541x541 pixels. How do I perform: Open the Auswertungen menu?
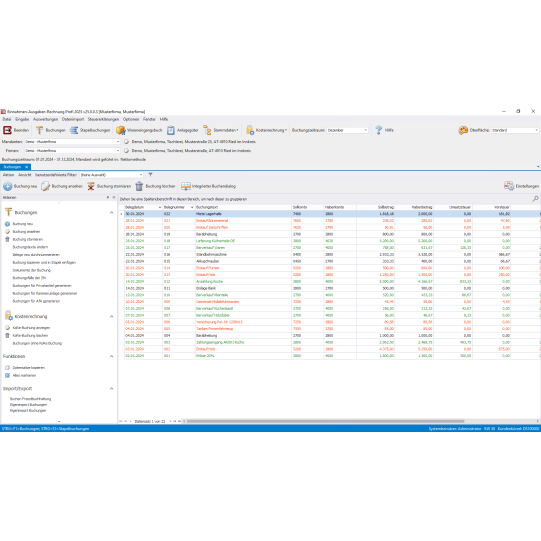[46, 119]
